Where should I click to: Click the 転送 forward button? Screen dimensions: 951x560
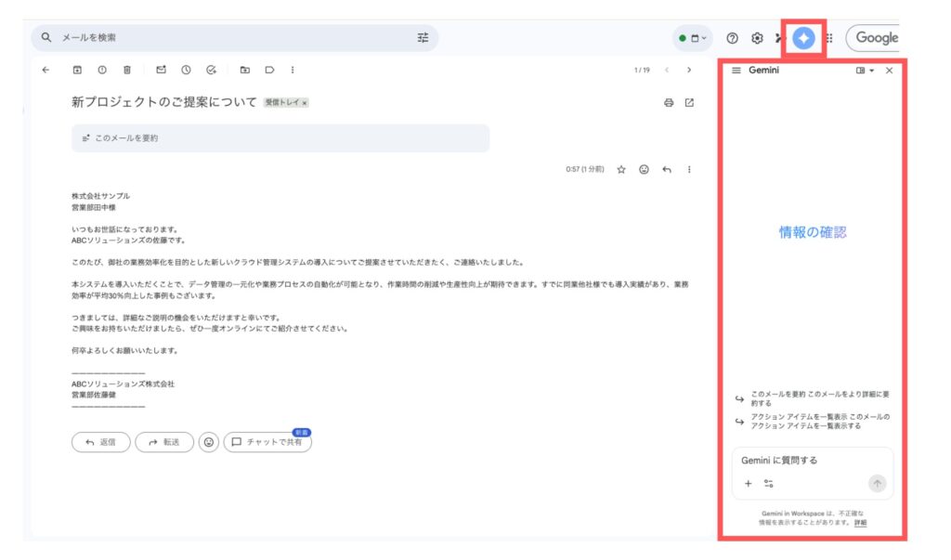tap(163, 442)
